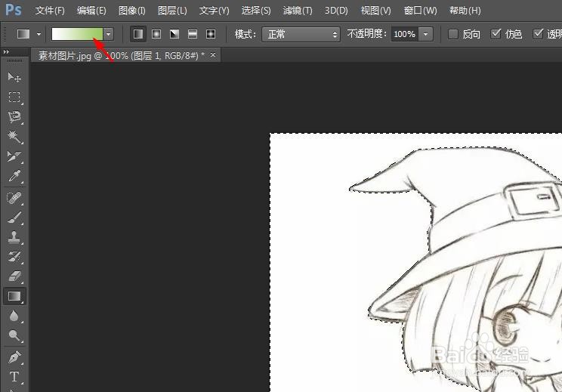562x392 pixels.
Task: Select the Crop tool
Action: pos(14,156)
